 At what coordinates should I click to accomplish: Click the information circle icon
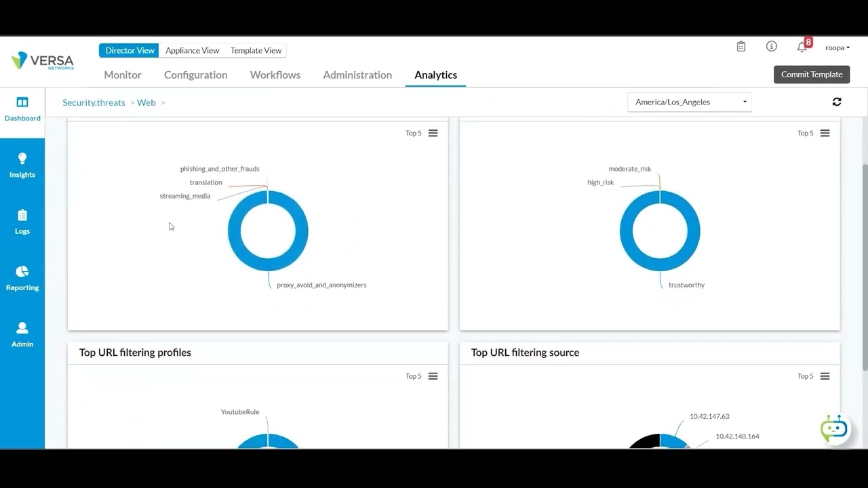(x=772, y=46)
